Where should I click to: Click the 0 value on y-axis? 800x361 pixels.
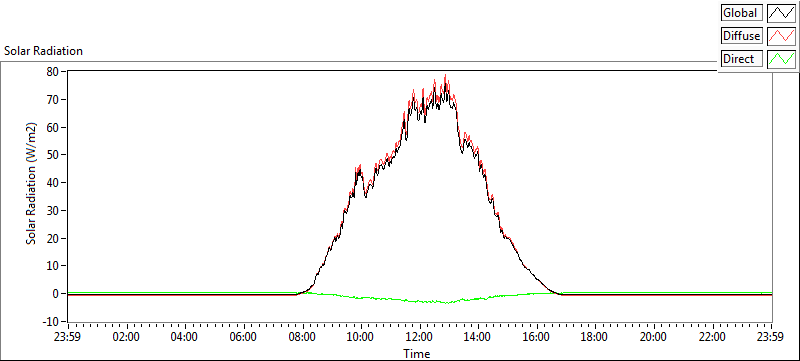click(x=55, y=294)
